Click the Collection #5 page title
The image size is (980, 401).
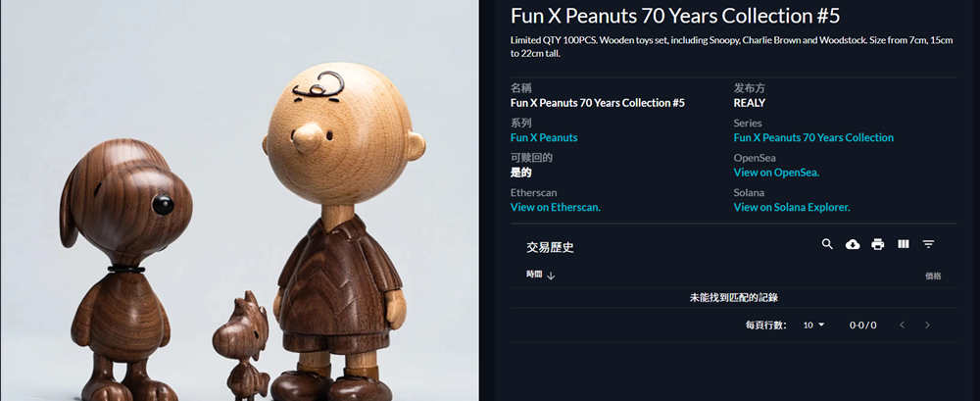(x=675, y=16)
